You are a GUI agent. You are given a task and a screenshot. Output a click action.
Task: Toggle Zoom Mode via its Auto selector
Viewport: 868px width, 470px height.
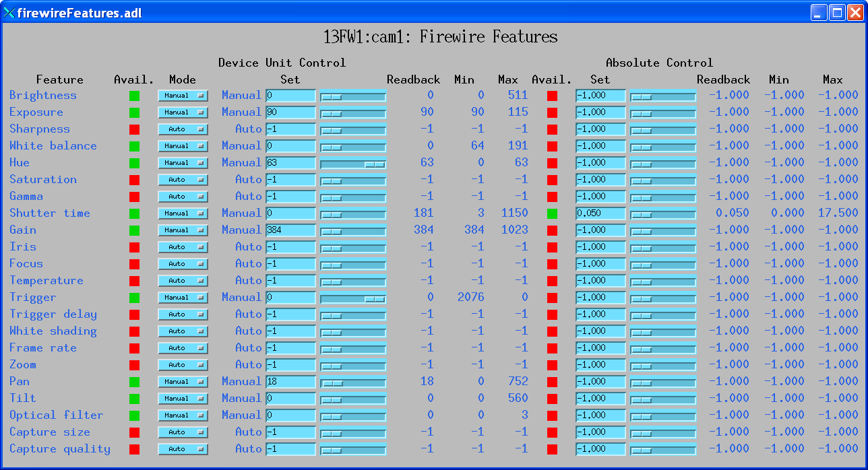click(183, 364)
